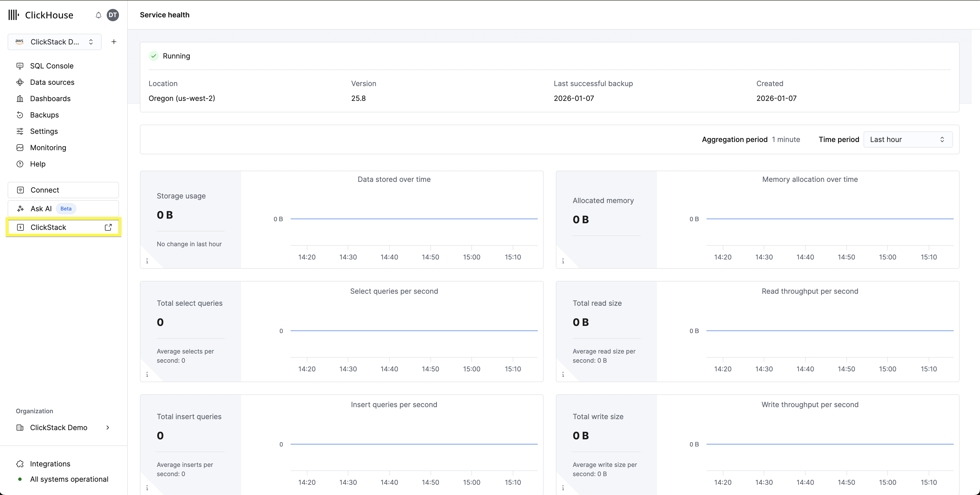Open the Storage usage info tooltip

tap(147, 261)
